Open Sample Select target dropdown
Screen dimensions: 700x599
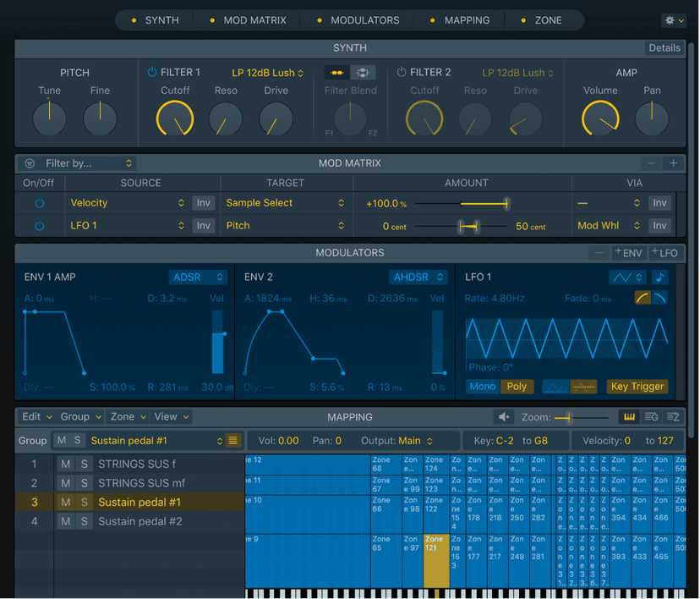pos(285,203)
